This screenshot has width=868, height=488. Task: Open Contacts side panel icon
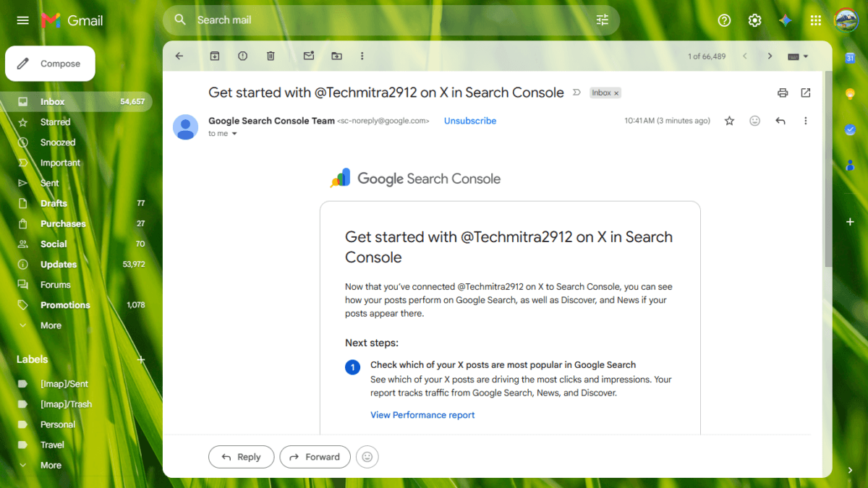[x=851, y=165]
